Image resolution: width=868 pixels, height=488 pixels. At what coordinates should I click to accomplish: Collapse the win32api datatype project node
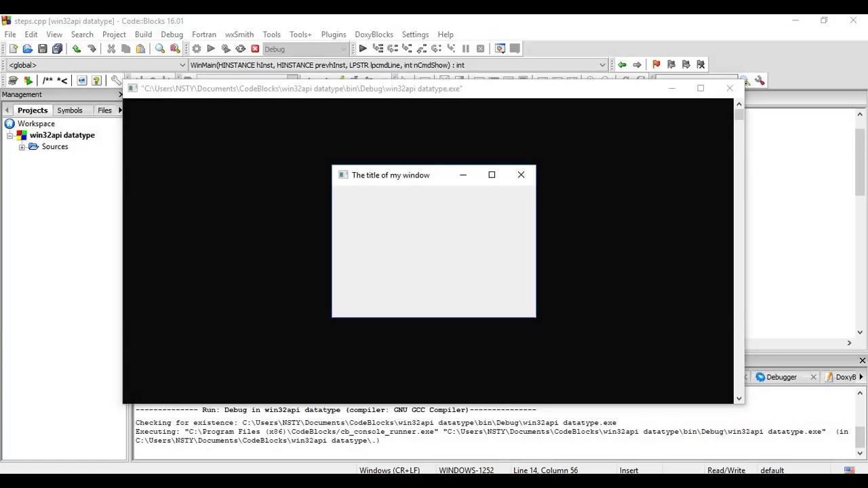10,136
